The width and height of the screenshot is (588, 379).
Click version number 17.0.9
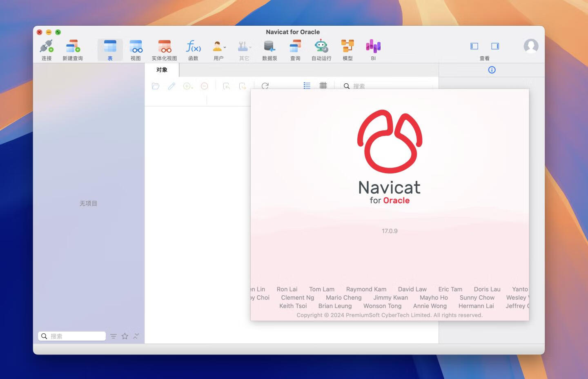coord(390,231)
